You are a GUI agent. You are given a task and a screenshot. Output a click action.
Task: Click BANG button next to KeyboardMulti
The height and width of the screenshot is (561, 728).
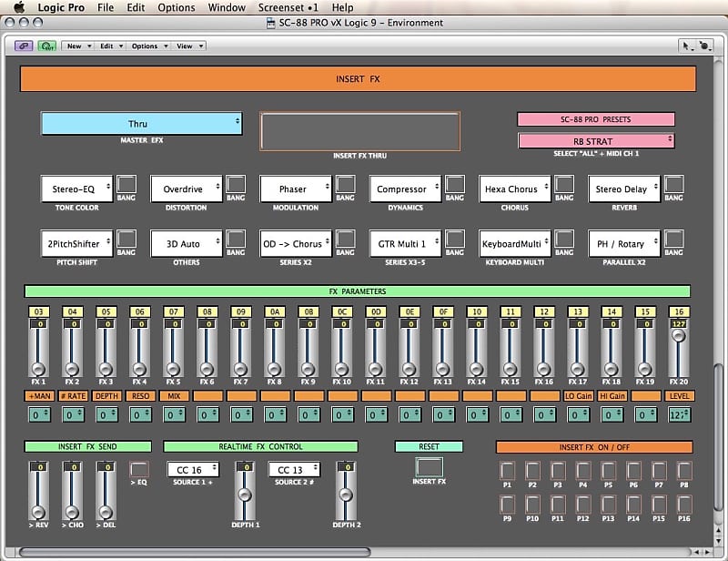coord(564,239)
